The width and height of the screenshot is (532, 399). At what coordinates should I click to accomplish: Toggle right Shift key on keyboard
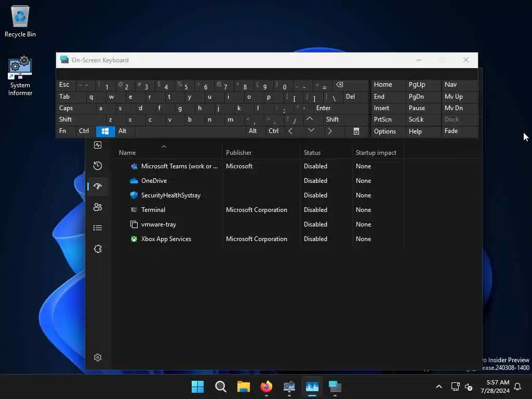click(345, 119)
